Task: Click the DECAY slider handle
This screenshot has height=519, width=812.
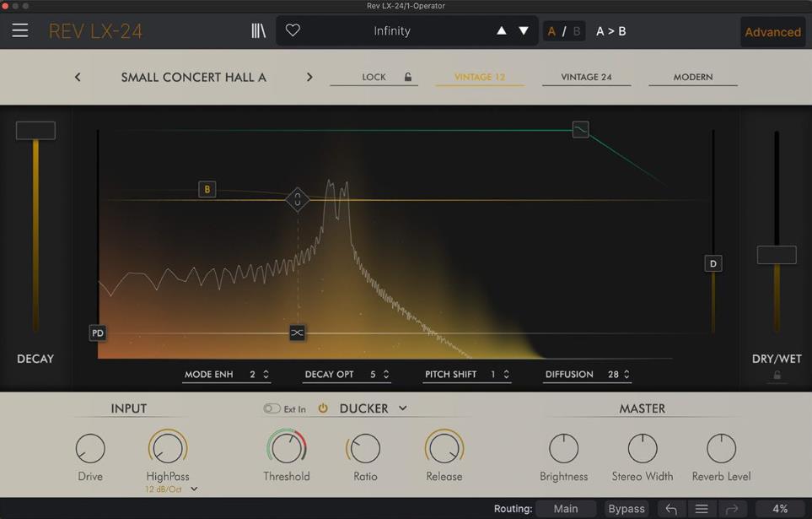Action: [35, 130]
